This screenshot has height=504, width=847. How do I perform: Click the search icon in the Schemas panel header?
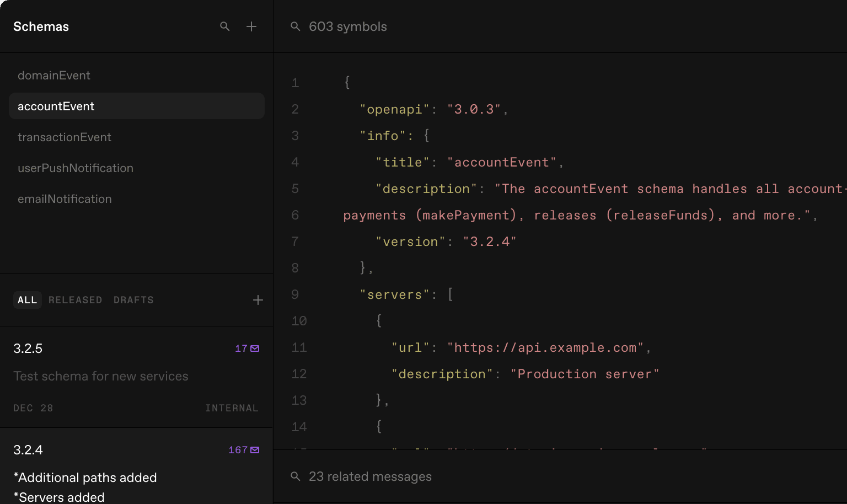[x=224, y=26]
